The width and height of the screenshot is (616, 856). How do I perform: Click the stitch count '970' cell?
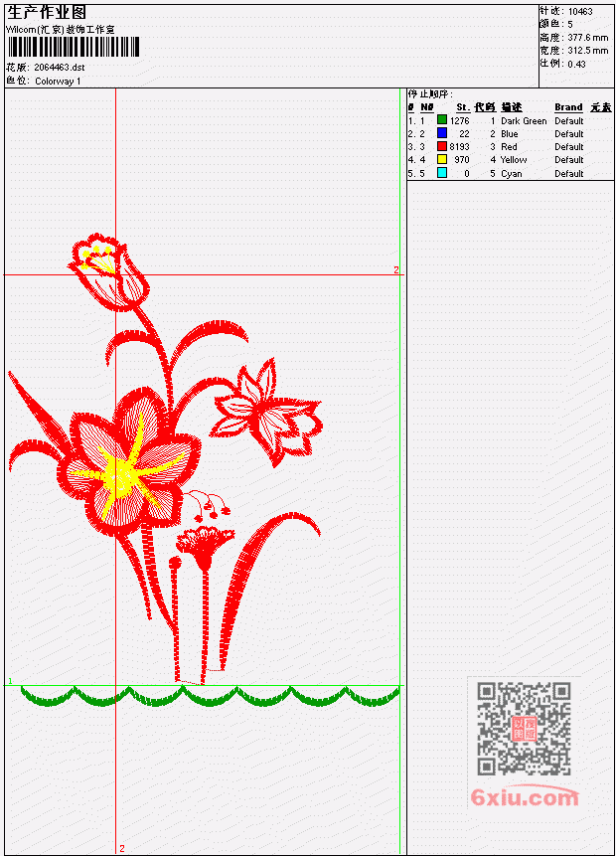pos(462,160)
